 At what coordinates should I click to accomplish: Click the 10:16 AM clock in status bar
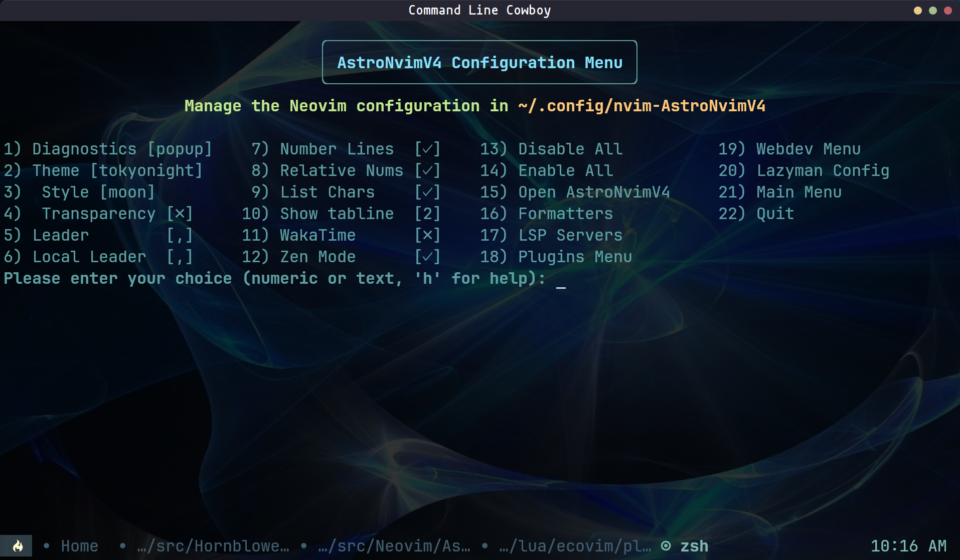click(908, 546)
